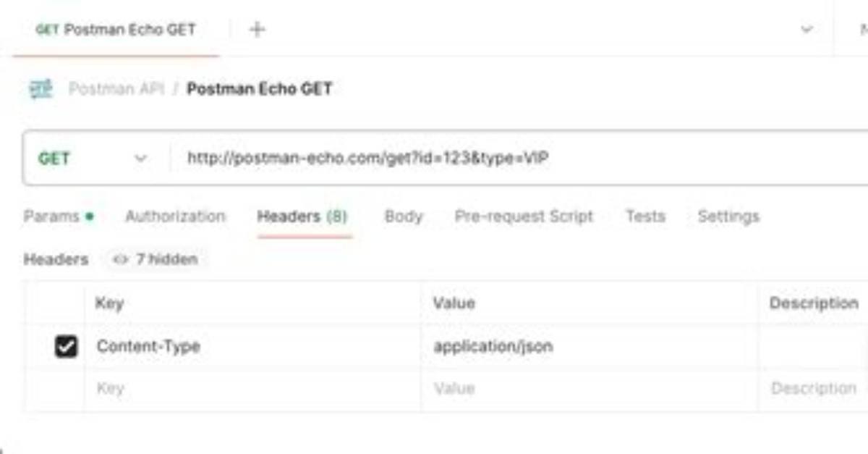Click the empty Value placeholder field
Viewport: 868px width, 454px height.
point(589,389)
